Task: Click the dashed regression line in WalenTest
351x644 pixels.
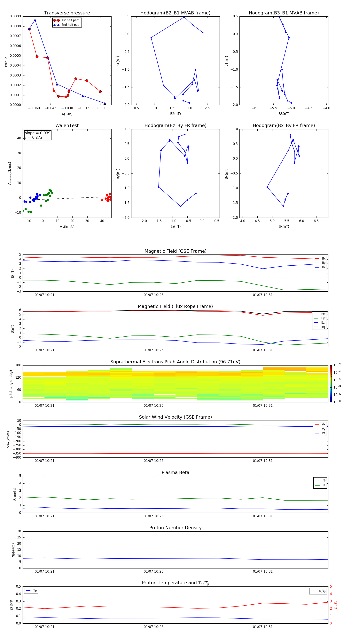Action: pyautogui.click(x=67, y=198)
